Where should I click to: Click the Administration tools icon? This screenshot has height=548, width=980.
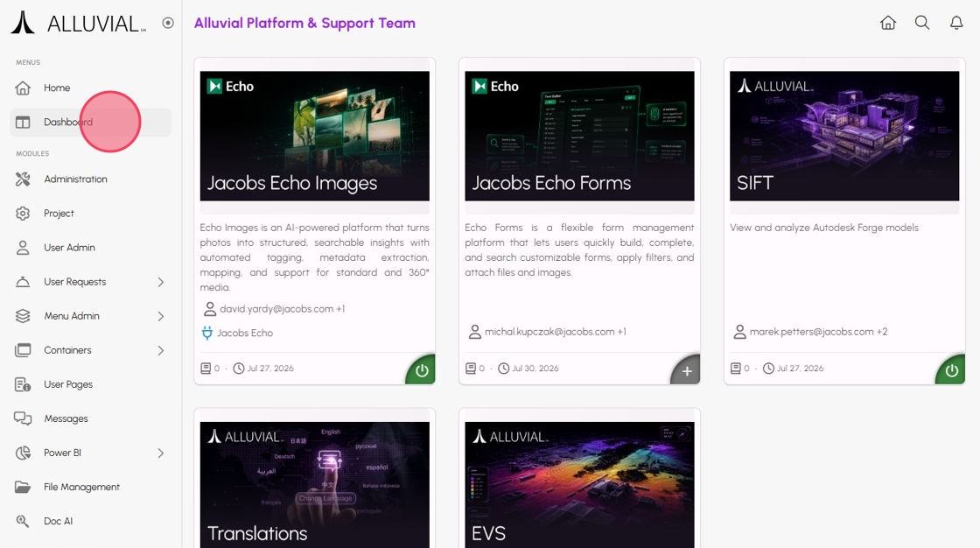coord(23,179)
